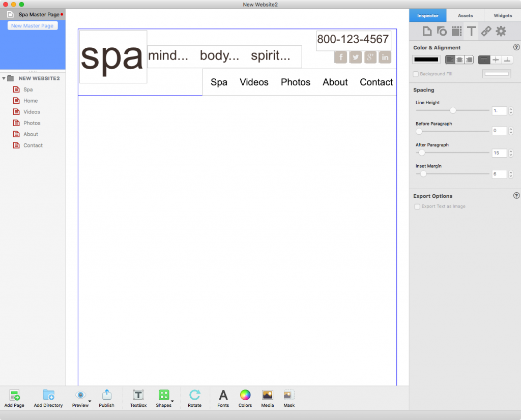Select the Videos menu item on canvas
The width and height of the screenshot is (521, 420).
(254, 82)
